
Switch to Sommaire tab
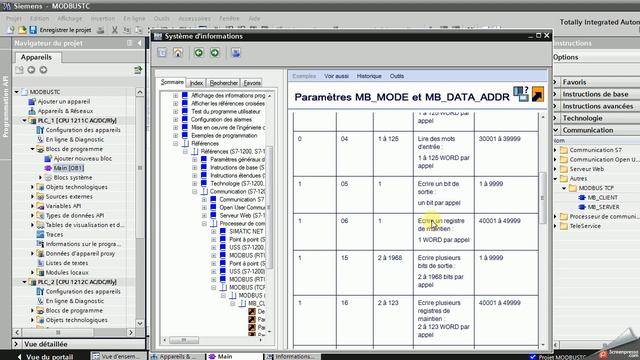point(172,82)
